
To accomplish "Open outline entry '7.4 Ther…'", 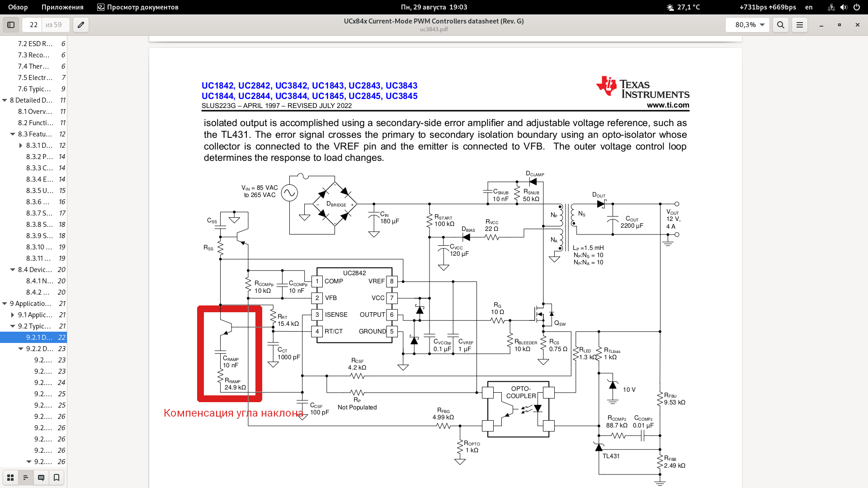I will [33, 66].
